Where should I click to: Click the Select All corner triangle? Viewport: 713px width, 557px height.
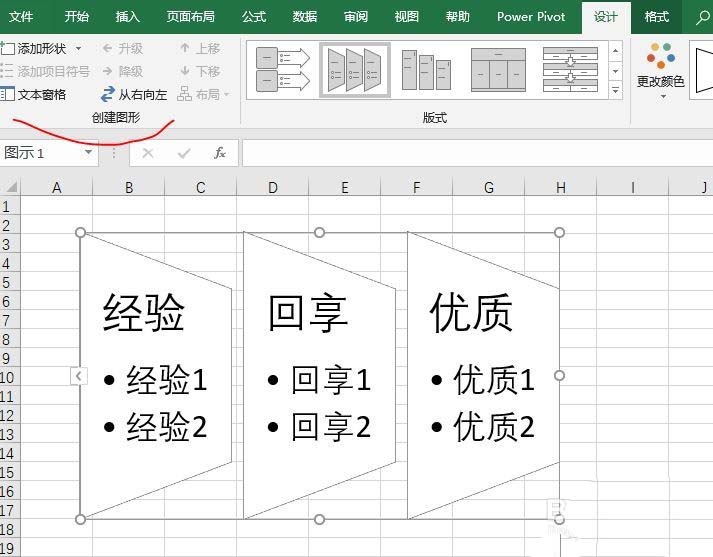pos(10,187)
